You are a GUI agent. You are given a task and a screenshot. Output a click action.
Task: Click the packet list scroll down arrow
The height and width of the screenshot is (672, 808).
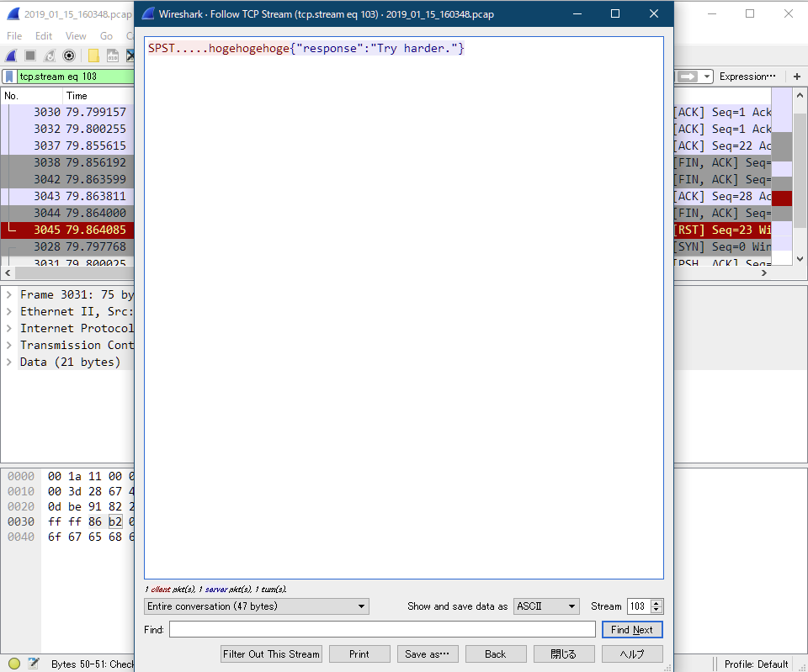[800, 258]
